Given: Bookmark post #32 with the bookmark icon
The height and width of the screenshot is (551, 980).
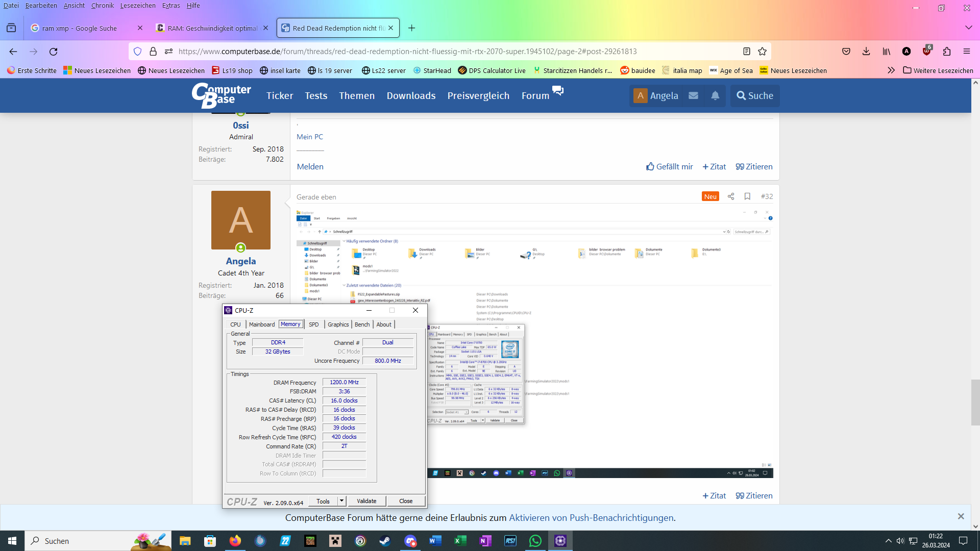Looking at the screenshot, I should click(x=747, y=196).
